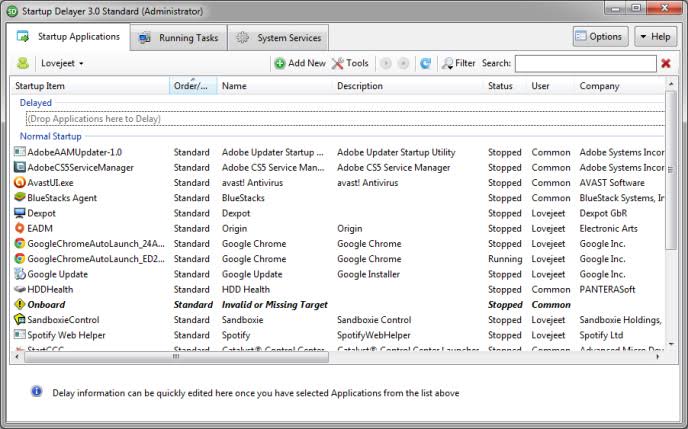The image size is (688, 429).
Task: Open the Tools wrench icon
Action: pyautogui.click(x=337, y=64)
